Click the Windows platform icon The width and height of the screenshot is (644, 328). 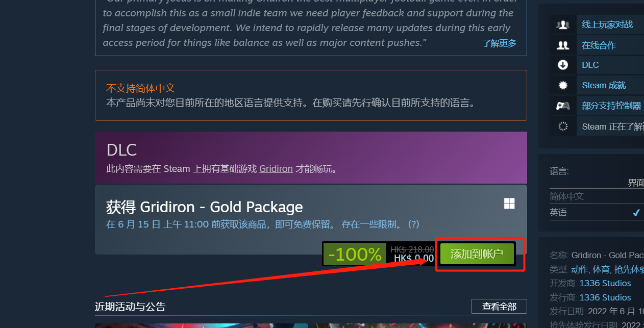click(509, 204)
